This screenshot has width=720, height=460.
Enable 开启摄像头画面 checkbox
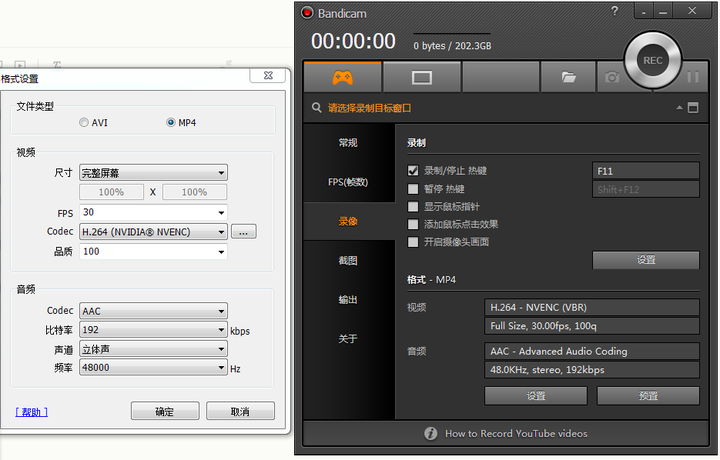click(413, 242)
